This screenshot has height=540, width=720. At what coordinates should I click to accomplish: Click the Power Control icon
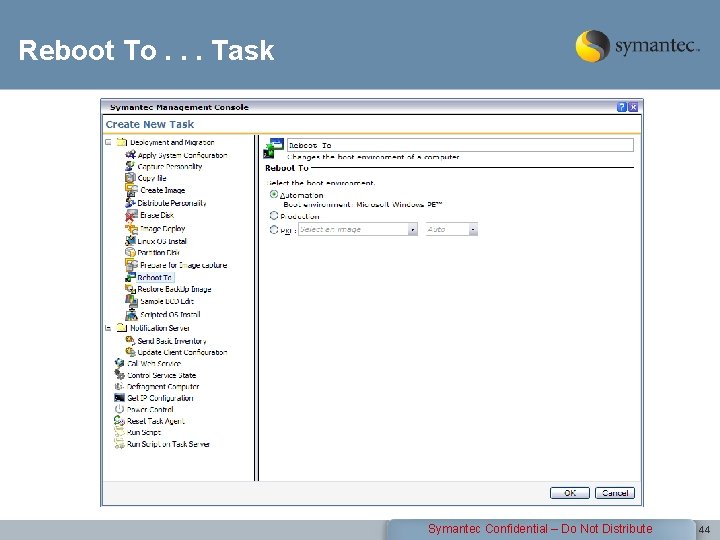point(119,409)
